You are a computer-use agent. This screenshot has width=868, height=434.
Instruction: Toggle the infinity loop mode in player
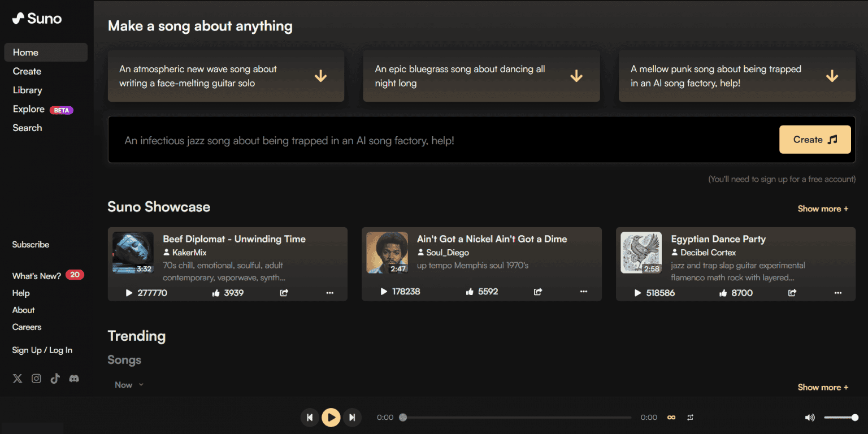pos(671,418)
